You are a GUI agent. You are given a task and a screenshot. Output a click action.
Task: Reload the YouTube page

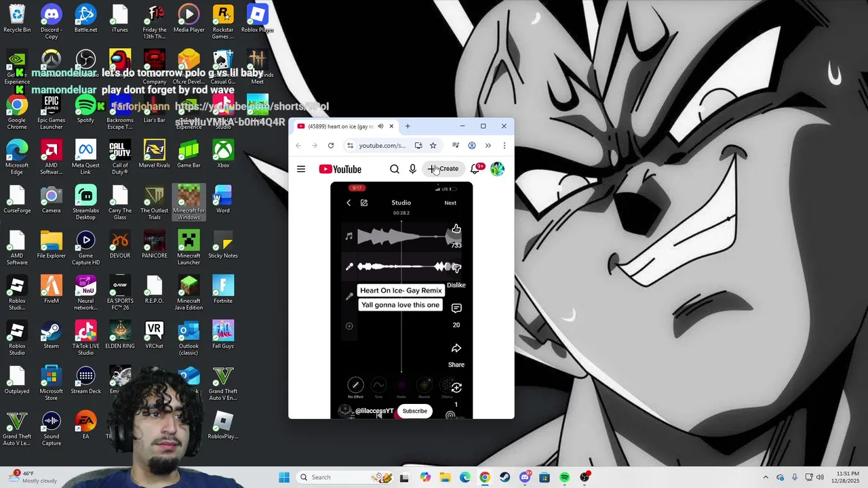click(331, 145)
